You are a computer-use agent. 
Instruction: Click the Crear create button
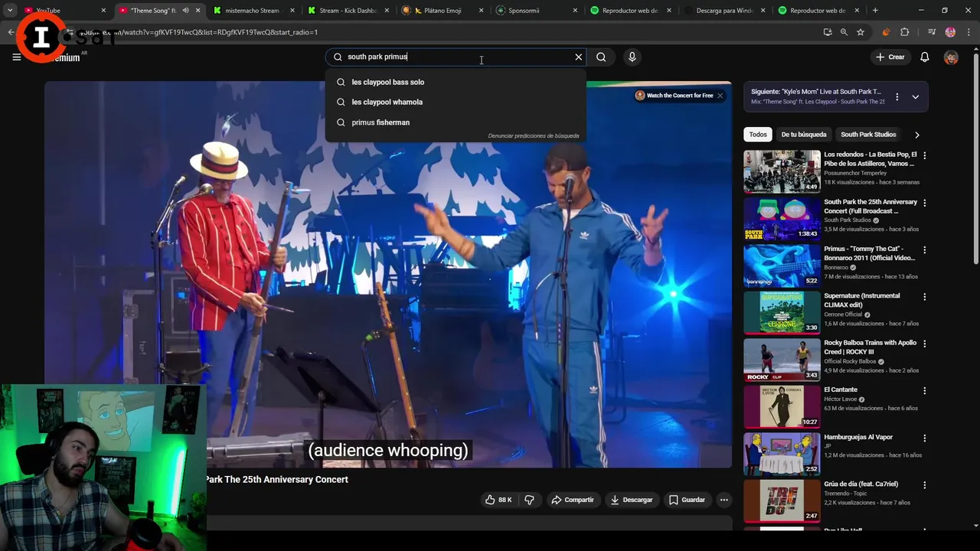890,57
